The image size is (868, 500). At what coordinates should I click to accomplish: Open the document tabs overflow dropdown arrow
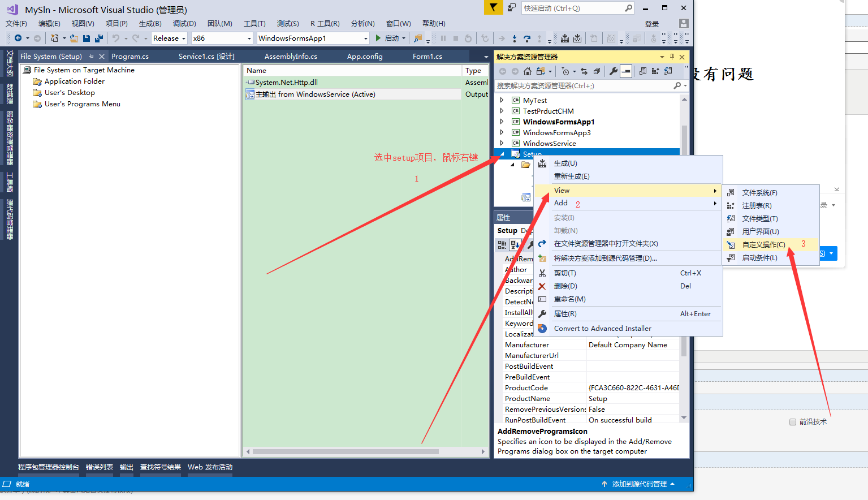(x=486, y=57)
